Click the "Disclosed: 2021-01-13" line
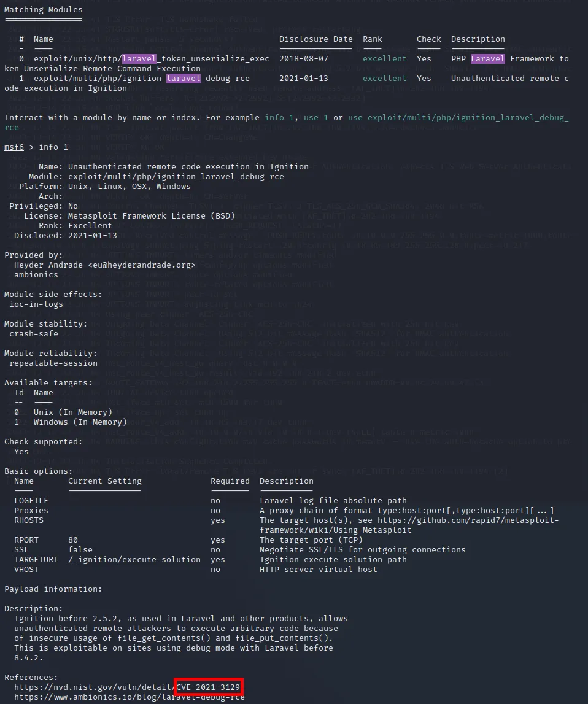The width and height of the screenshot is (588, 704). pos(66,236)
